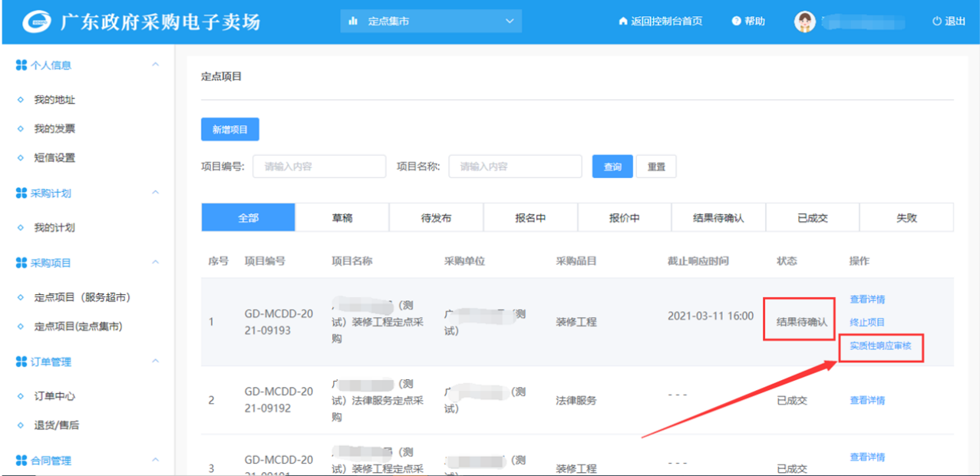980x476 pixels.
Task: Collapse the 个人信息 sidebar section
Action: 155,65
